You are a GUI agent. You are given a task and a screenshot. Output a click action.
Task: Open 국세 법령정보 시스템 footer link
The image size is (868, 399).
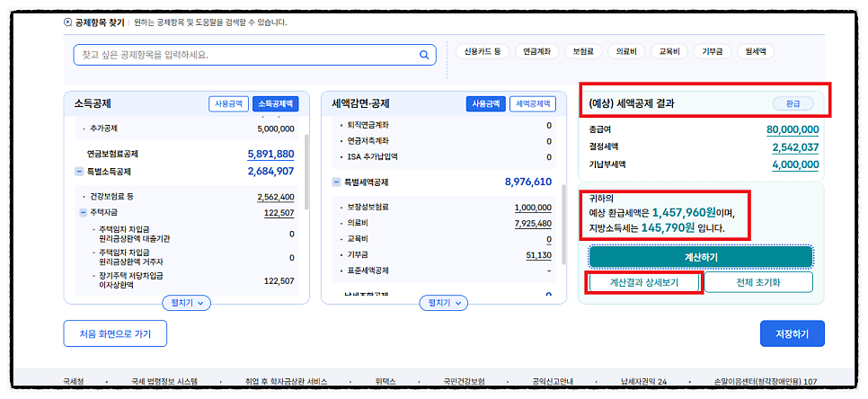pos(164,382)
